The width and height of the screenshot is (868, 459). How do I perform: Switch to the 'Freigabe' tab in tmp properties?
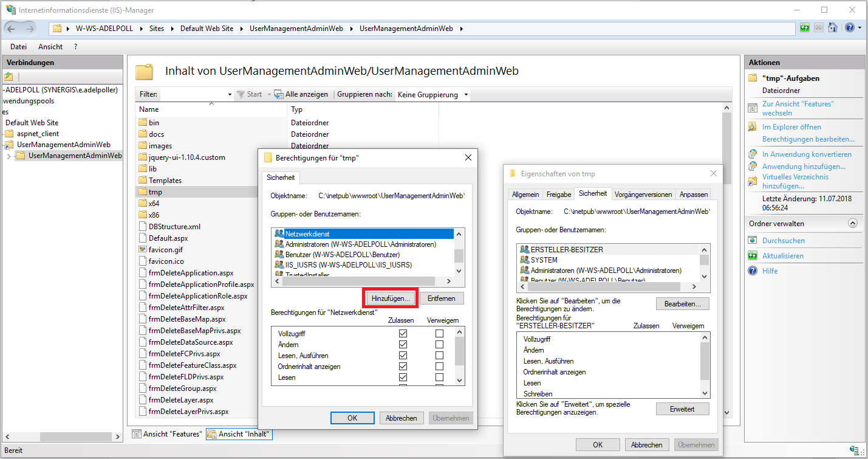coord(558,193)
